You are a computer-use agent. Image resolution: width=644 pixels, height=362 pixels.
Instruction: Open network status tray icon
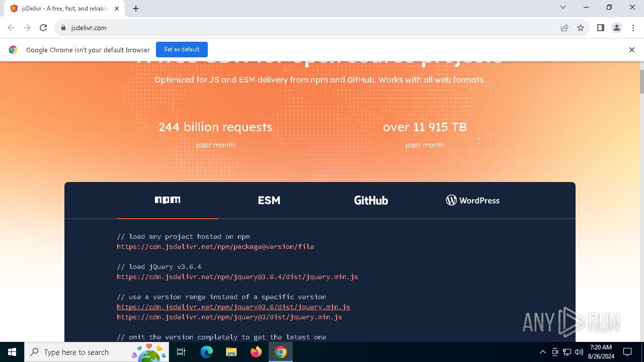(x=567, y=352)
